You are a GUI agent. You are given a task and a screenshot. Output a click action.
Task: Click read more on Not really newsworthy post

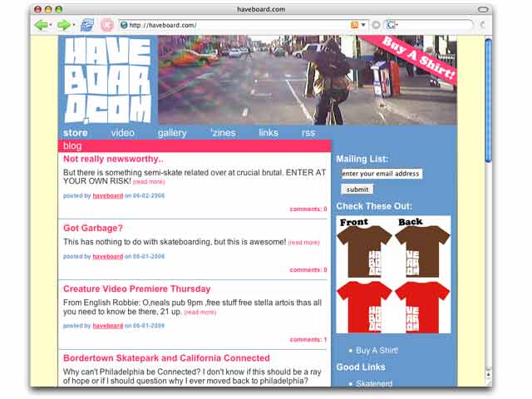click(149, 182)
